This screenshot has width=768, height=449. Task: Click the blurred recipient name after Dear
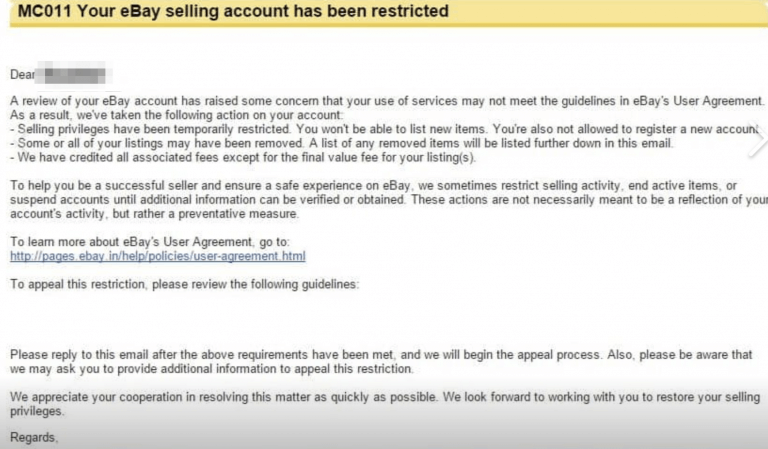pos(75,75)
